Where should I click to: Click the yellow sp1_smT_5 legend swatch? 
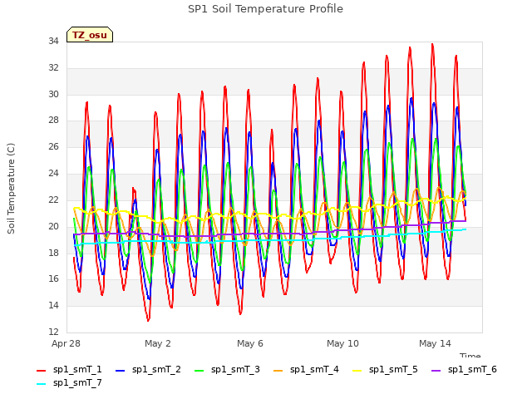pos(357,371)
